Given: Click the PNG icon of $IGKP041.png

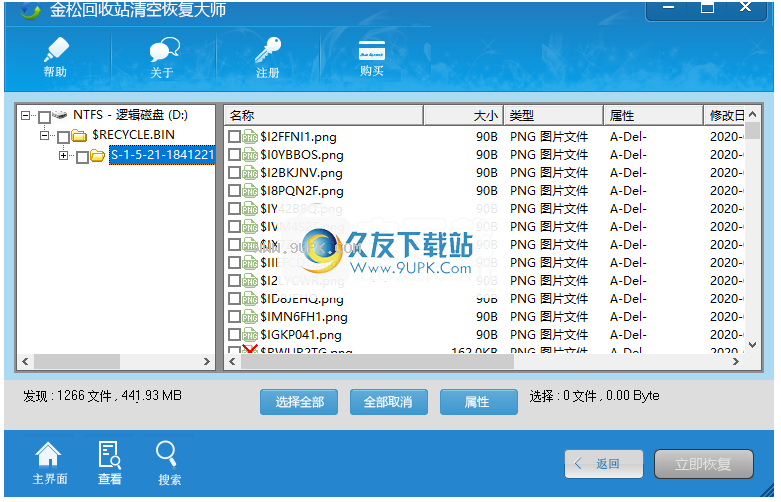Looking at the screenshot, I should click(250, 335).
